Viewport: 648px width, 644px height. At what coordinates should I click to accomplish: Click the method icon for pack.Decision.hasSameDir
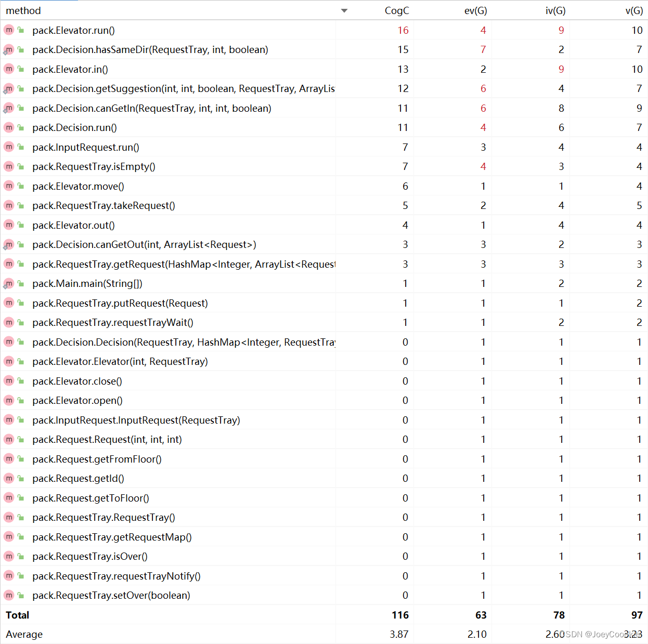click(9, 50)
